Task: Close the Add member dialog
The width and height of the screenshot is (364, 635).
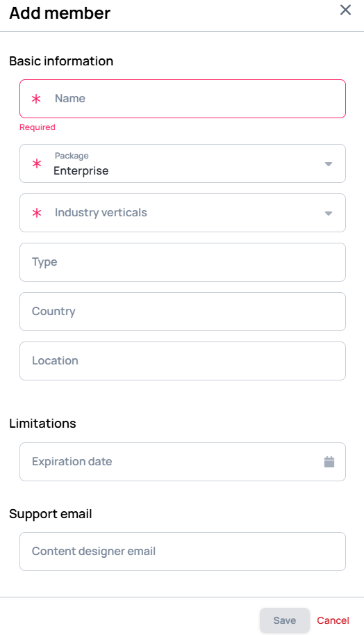Action: coord(345,10)
